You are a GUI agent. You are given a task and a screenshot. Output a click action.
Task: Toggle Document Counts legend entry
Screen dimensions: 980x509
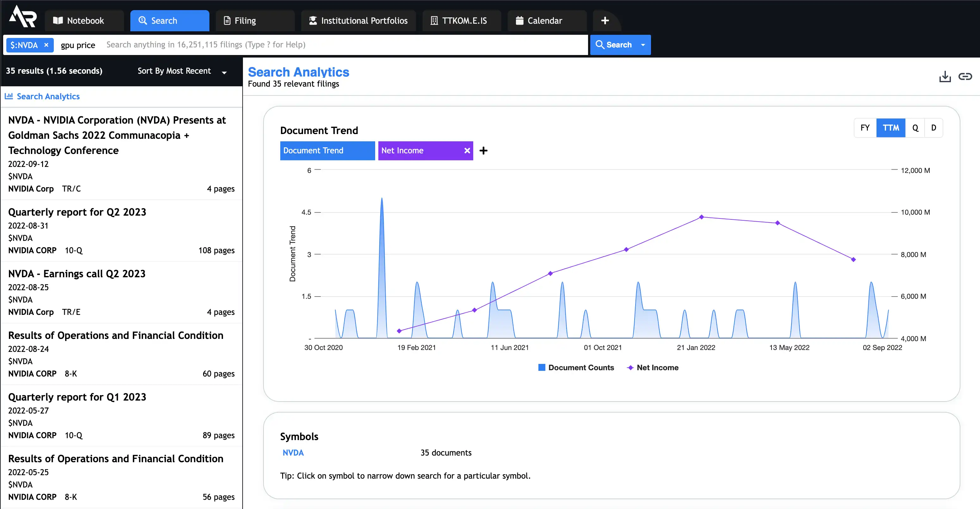click(576, 368)
